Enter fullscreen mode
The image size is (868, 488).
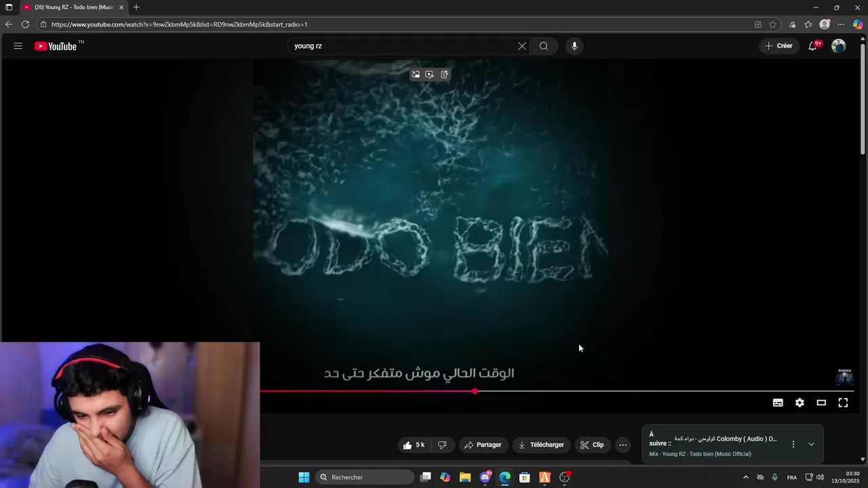(843, 403)
